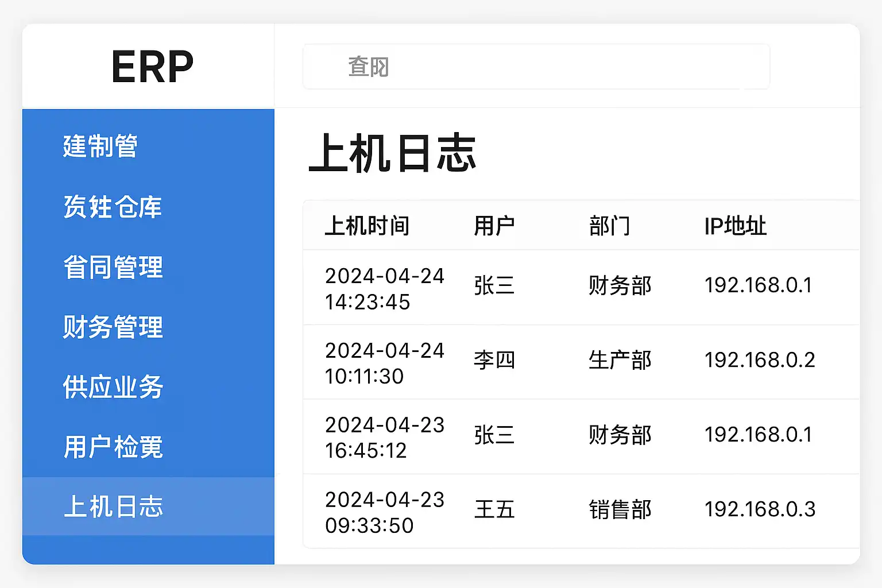The width and height of the screenshot is (882, 588).
Task: Click the 192.168.0.2 IP address cell
Action: [x=760, y=360]
